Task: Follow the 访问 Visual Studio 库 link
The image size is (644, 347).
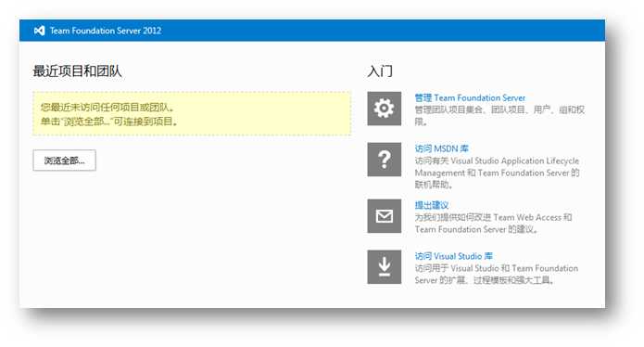Action: (x=453, y=256)
